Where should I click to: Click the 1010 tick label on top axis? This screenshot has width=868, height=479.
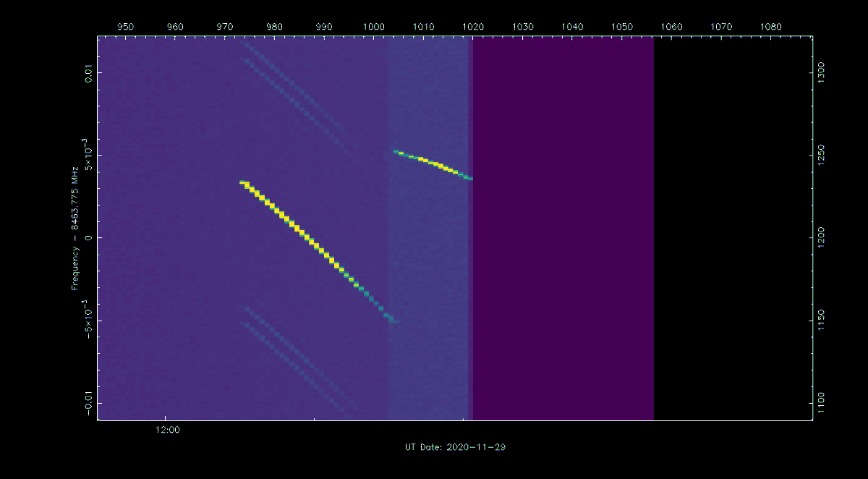[x=424, y=27]
